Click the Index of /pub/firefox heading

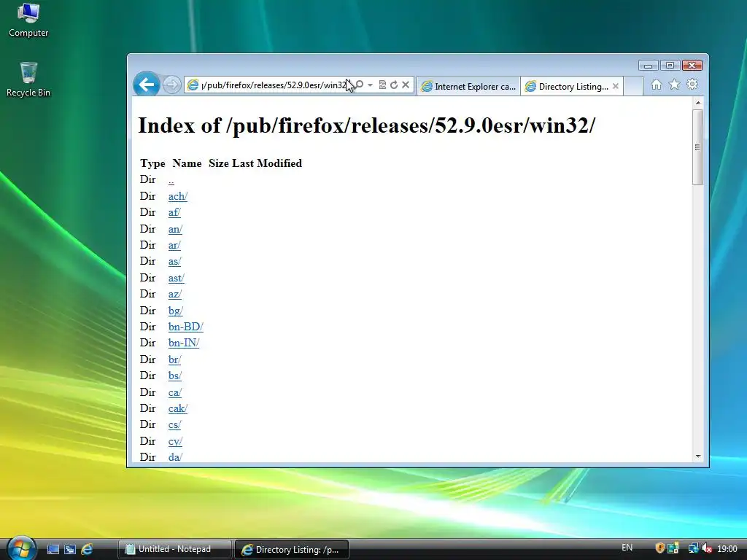366,125
